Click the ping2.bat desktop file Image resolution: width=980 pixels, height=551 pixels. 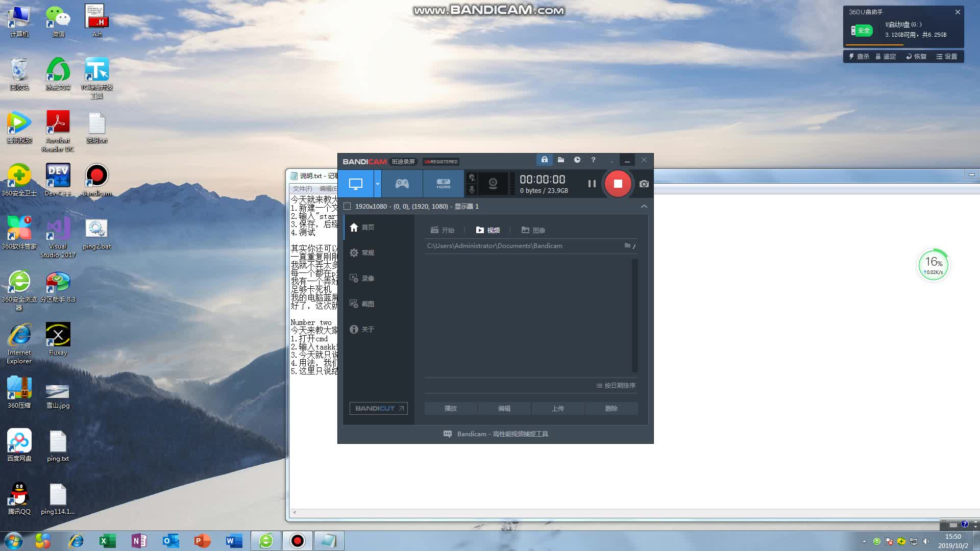pyautogui.click(x=96, y=234)
